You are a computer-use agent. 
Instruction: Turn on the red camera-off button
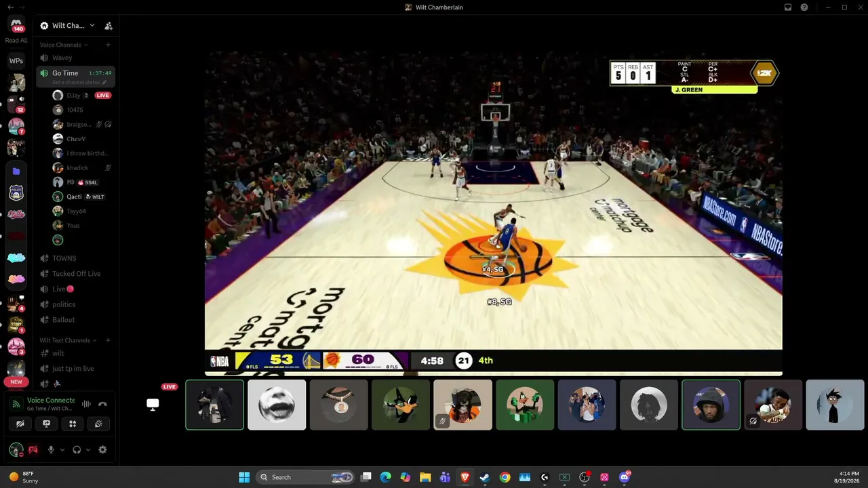tap(33, 449)
